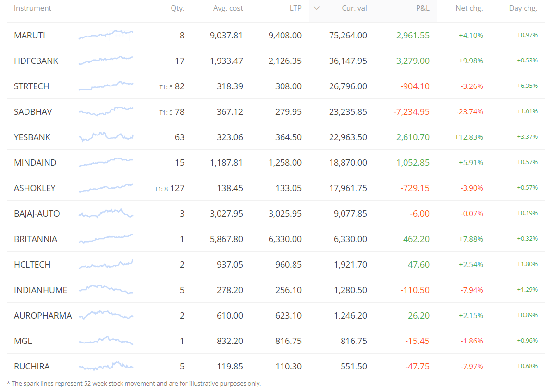Open the STRTECH sparkline chart
Viewport: 553px width, 392px height.
pyautogui.click(x=106, y=86)
